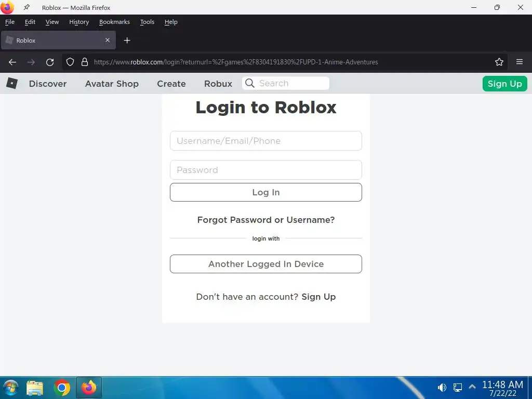
Task: Click the Username/Email/Phone field
Action: coord(266,141)
